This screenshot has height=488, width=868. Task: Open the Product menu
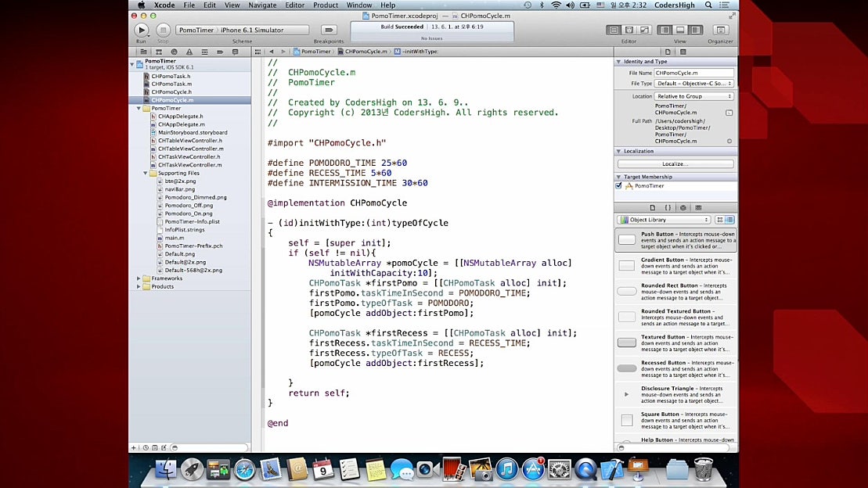pos(326,5)
